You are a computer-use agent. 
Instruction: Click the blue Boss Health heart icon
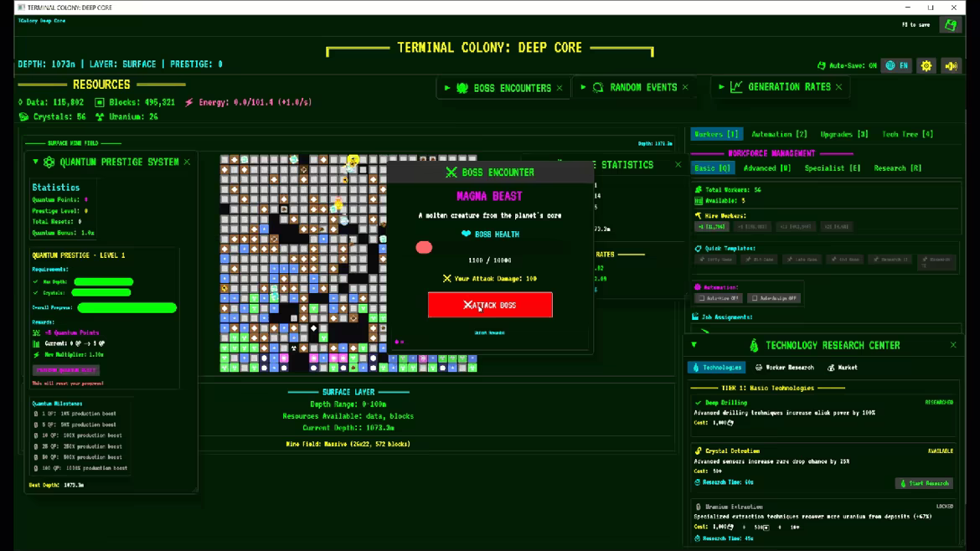466,234
